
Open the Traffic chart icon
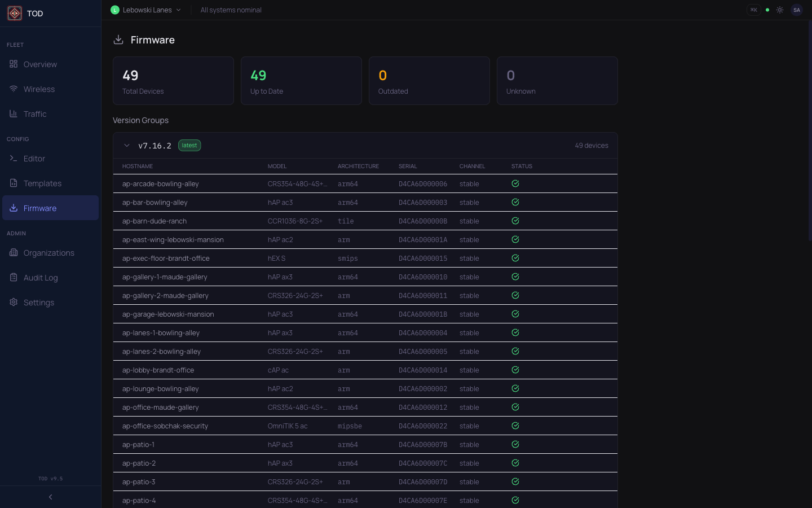(x=14, y=114)
